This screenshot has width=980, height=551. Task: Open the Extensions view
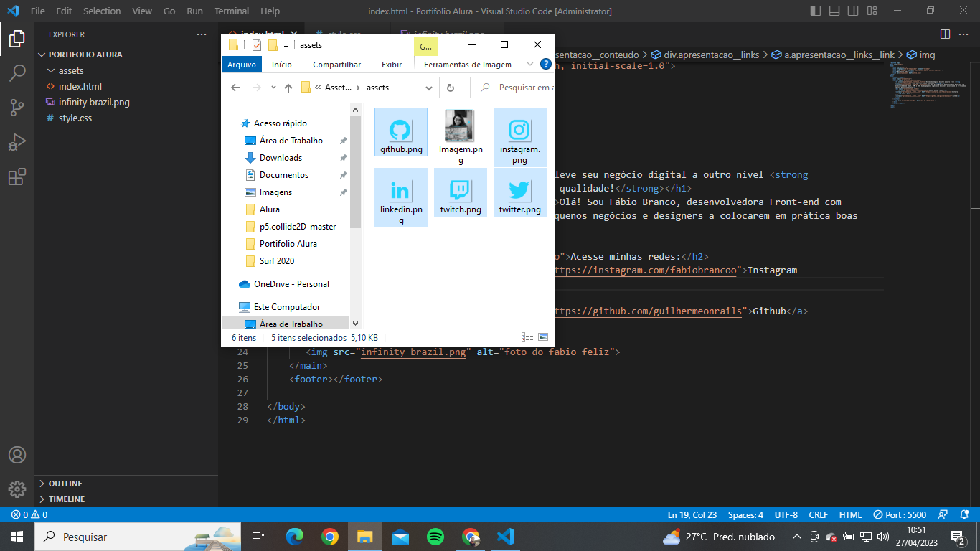point(17,176)
